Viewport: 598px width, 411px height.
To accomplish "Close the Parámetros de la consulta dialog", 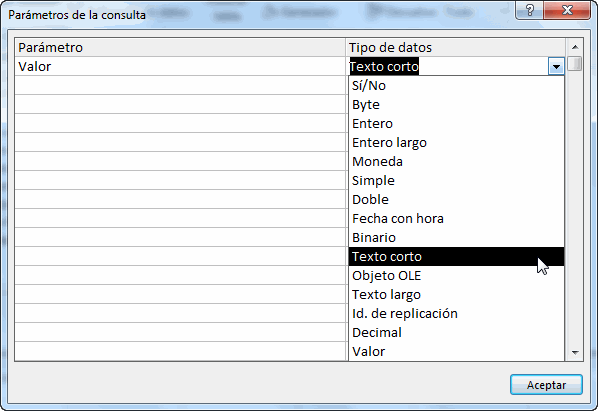I will pos(567,10).
